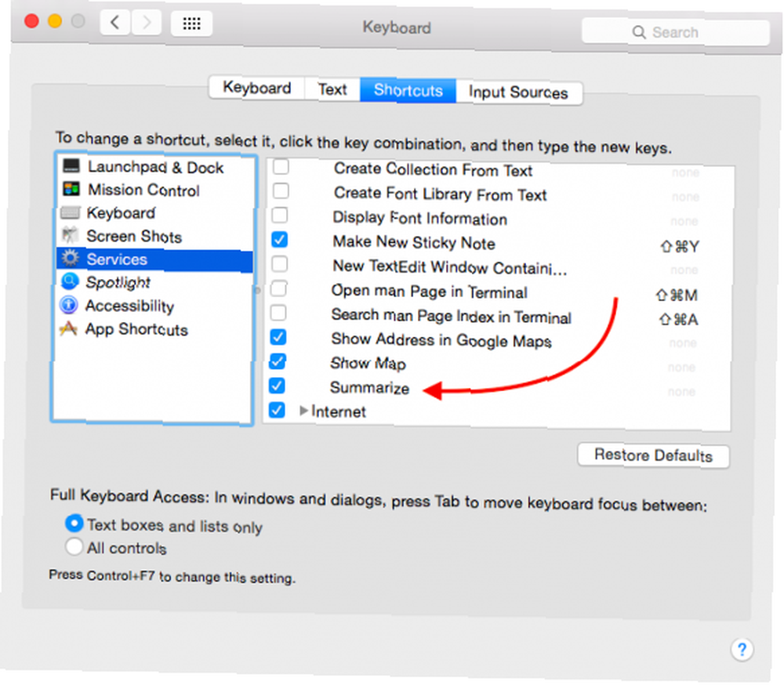Image resolution: width=784 pixels, height=685 pixels.
Task: Click 'none' shortcut beside Summarize
Action: (x=681, y=392)
